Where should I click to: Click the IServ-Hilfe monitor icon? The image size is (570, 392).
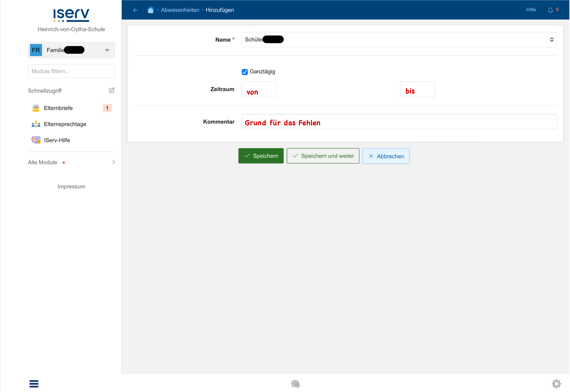(36, 140)
